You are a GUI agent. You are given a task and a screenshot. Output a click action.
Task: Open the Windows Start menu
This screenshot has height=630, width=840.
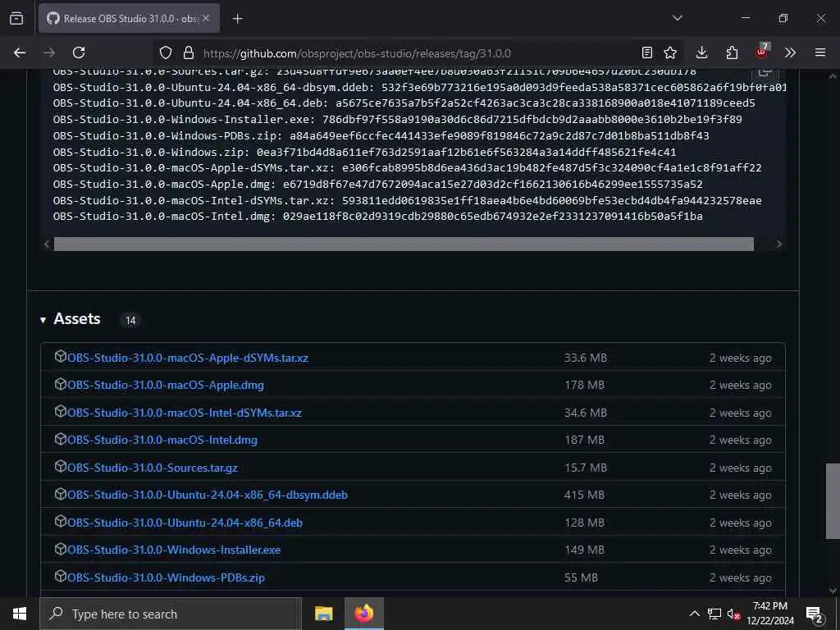[x=20, y=614]
